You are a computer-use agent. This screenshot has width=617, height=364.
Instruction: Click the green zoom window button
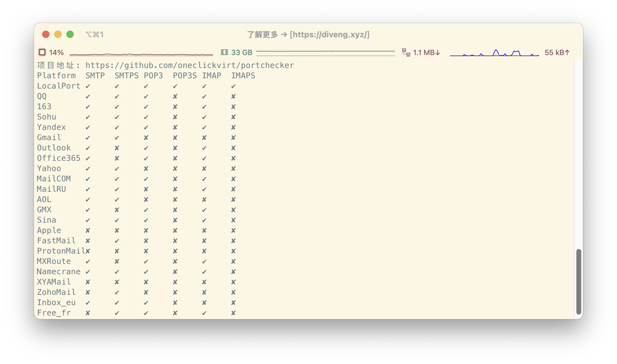(x=70, y=34)
